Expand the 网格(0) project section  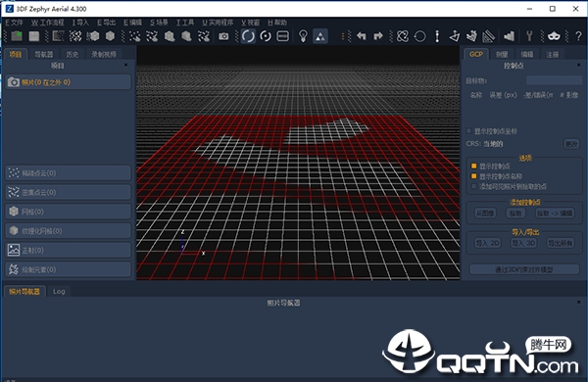click(x=69, y=212)
